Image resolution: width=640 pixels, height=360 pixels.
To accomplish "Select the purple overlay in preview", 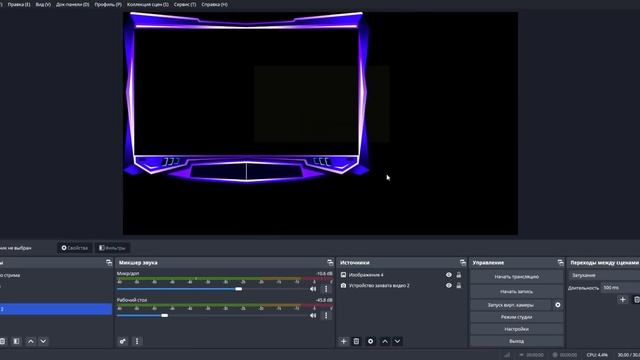I will [x=247, y=97].
